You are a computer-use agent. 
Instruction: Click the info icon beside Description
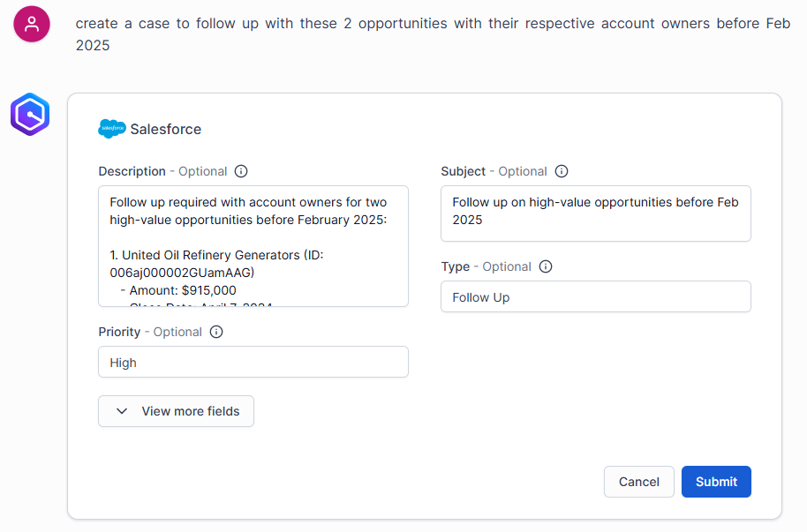[x=241, y=171]
